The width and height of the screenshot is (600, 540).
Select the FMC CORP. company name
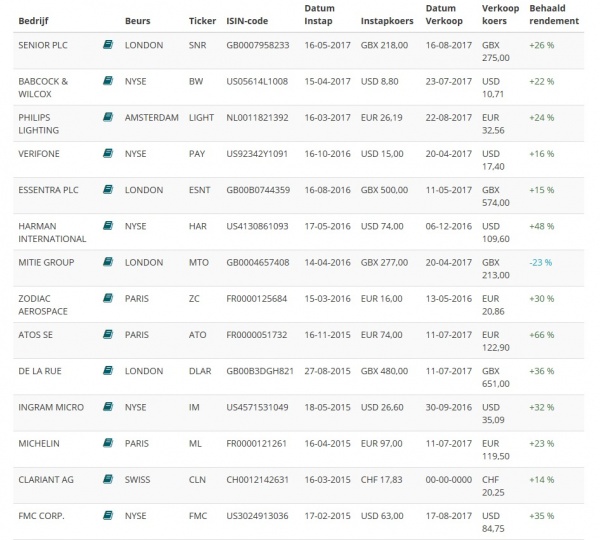(x=41, y=516)
